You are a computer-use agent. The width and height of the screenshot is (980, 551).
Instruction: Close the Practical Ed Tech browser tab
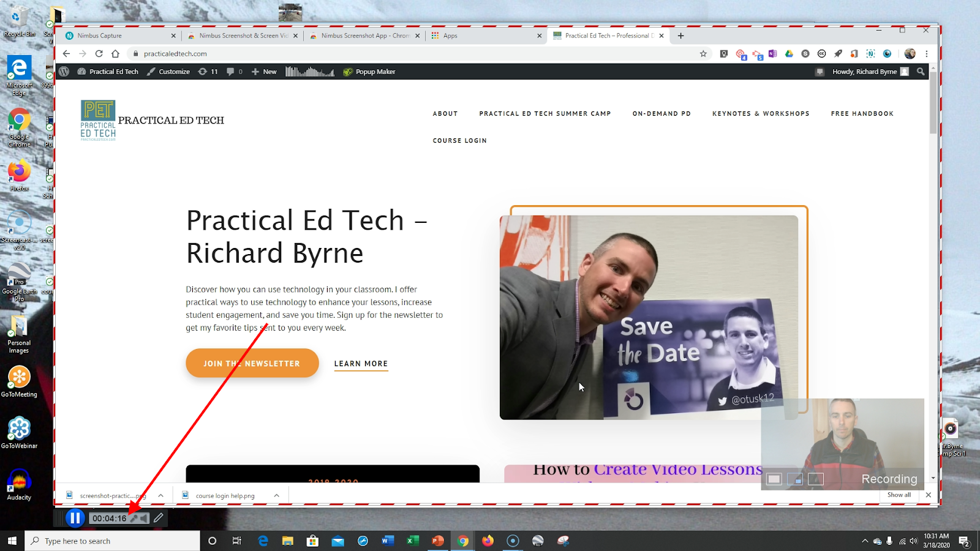click(x=661, y=36)
